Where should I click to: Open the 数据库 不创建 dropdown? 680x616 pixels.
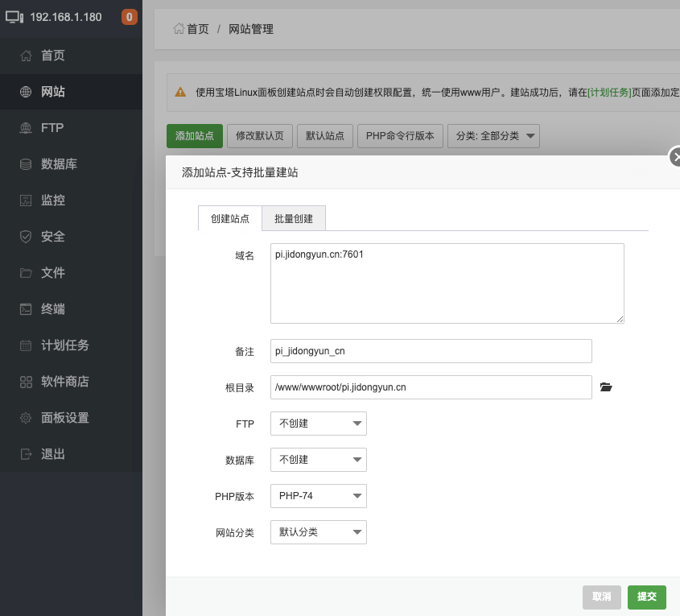[x=319, y=460]
